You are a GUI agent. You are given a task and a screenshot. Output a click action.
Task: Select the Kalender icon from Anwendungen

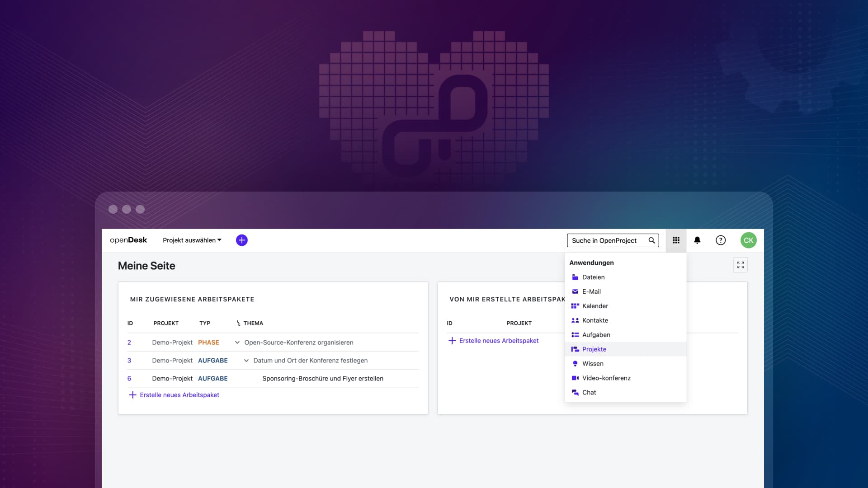coord(575,306)
